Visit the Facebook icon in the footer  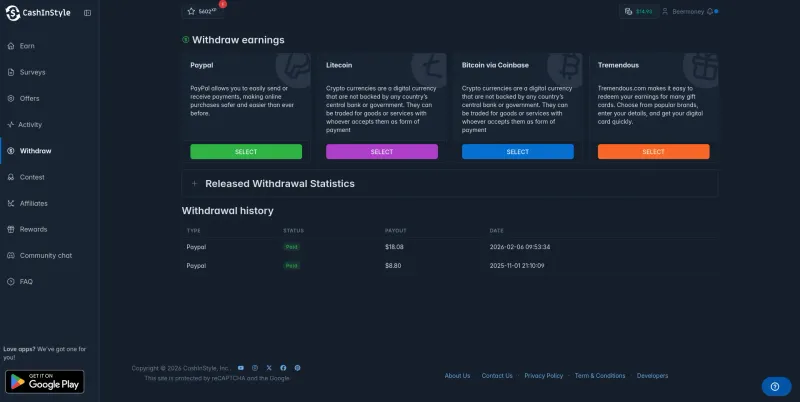283,368
